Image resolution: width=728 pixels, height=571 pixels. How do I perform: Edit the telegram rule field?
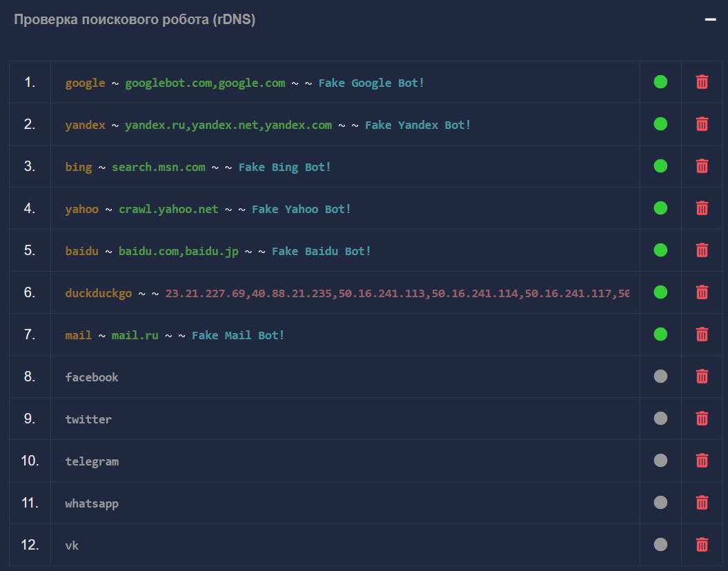[x=345, y=461]
